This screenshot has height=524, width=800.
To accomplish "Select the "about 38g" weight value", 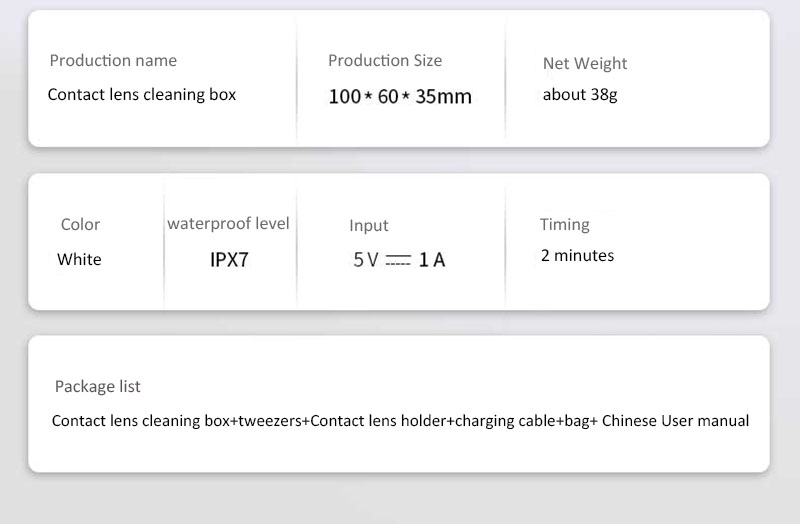I will pyautogui.click(x=580, y=95).
